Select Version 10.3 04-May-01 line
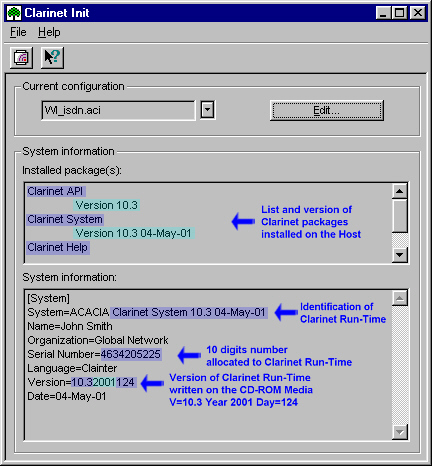This screenshot has width=432, height=466. coord(134,233)
